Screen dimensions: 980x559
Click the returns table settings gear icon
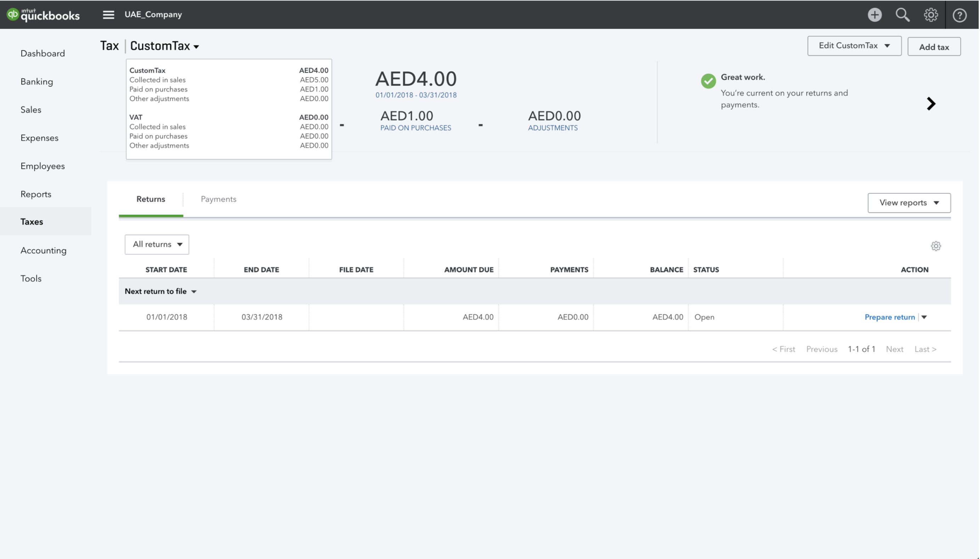click(x=936, y=246)
